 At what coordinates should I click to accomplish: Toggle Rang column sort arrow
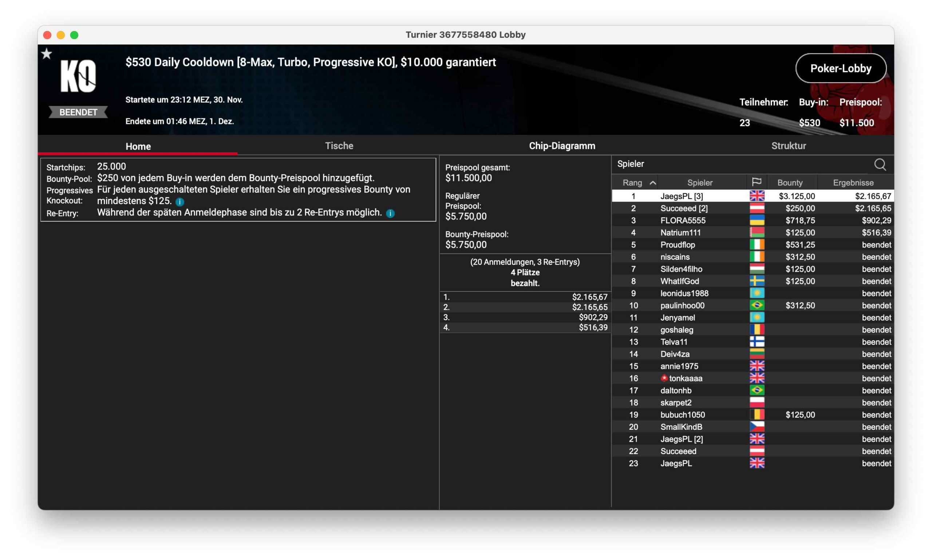coord(653,183)
